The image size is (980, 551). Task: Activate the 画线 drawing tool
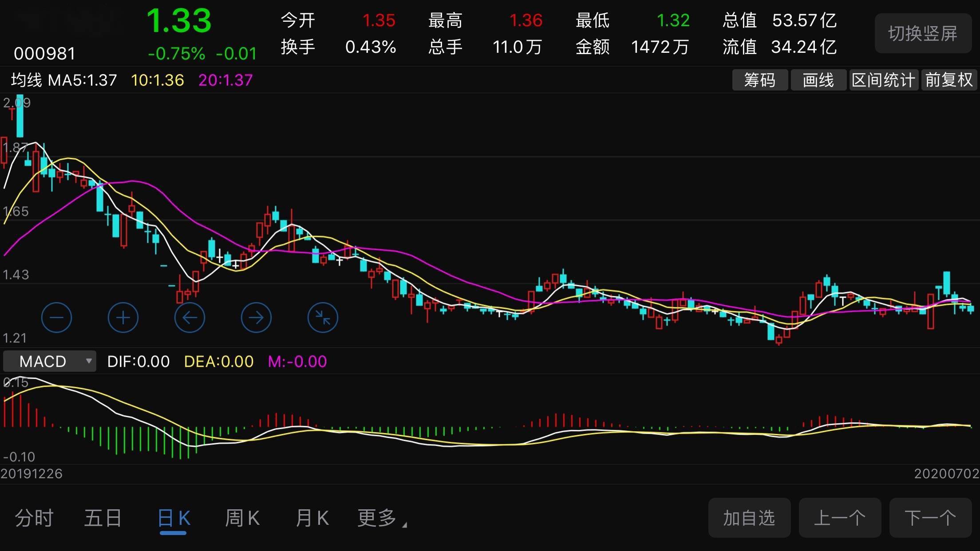click(818, 80)
